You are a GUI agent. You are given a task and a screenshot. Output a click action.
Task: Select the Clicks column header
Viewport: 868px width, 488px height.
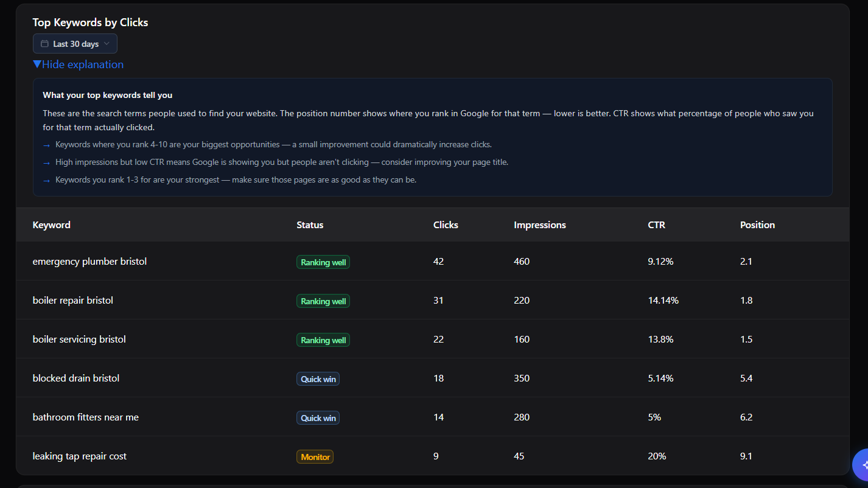coord(446,225)
